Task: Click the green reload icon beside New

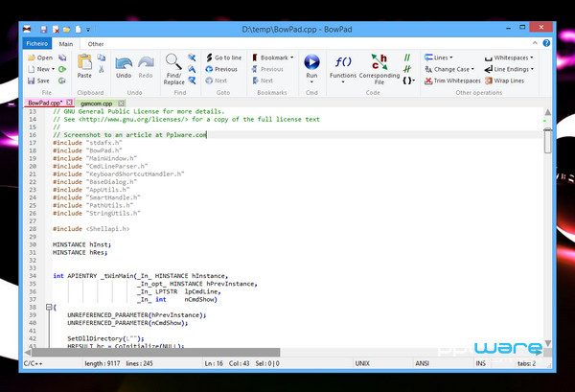Action: [x=62, y=69]
